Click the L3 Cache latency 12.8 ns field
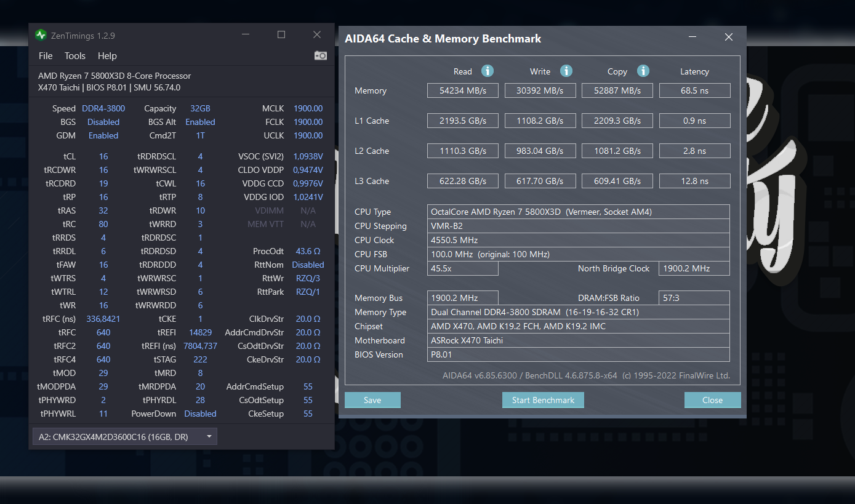Image resolution: width=855 pixels, height=504 pixels. point(694,181)
